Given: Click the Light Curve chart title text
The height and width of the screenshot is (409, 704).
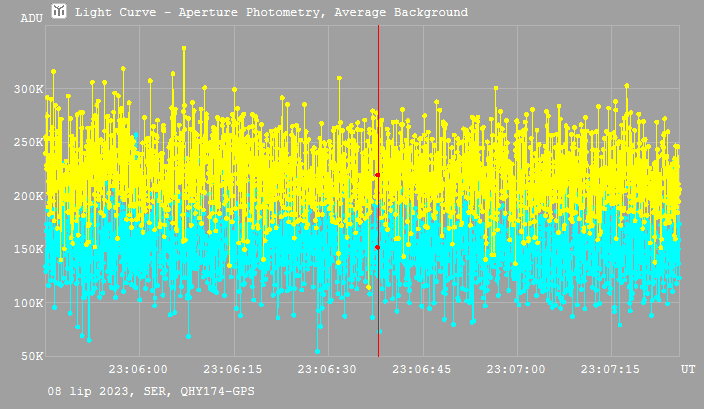Looking at the screenshot, I should pyautogui.click(x=271, y=13).
